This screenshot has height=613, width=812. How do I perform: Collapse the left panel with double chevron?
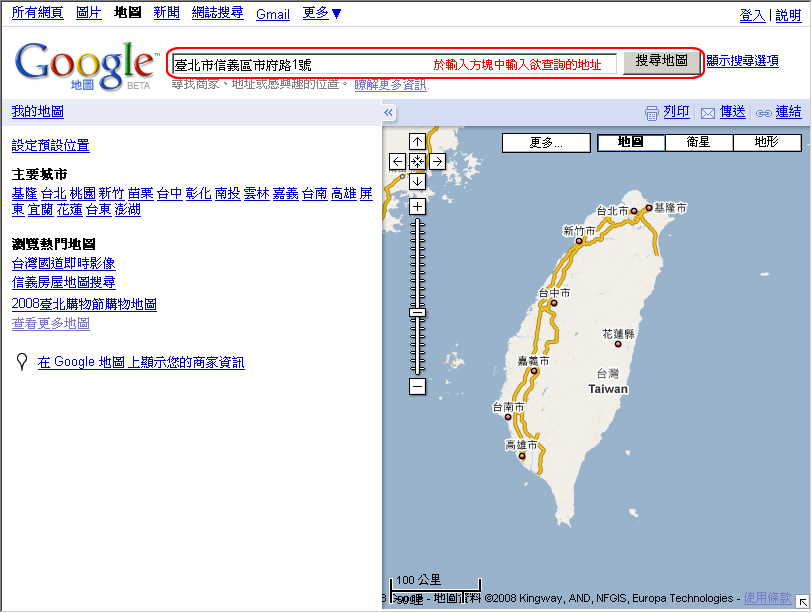click(x=388, y=112)
